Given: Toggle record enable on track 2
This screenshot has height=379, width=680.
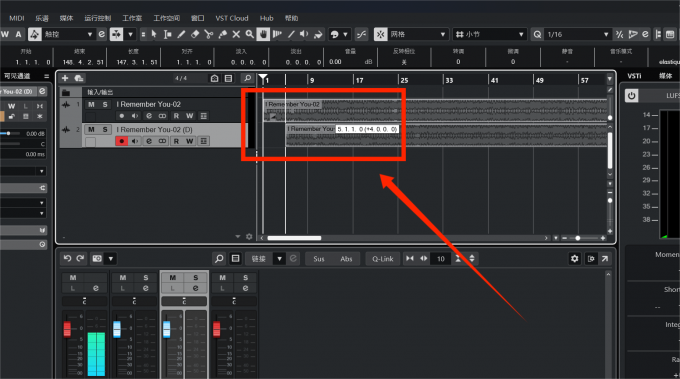Looking at the screenshot, I should pos(121,141).
